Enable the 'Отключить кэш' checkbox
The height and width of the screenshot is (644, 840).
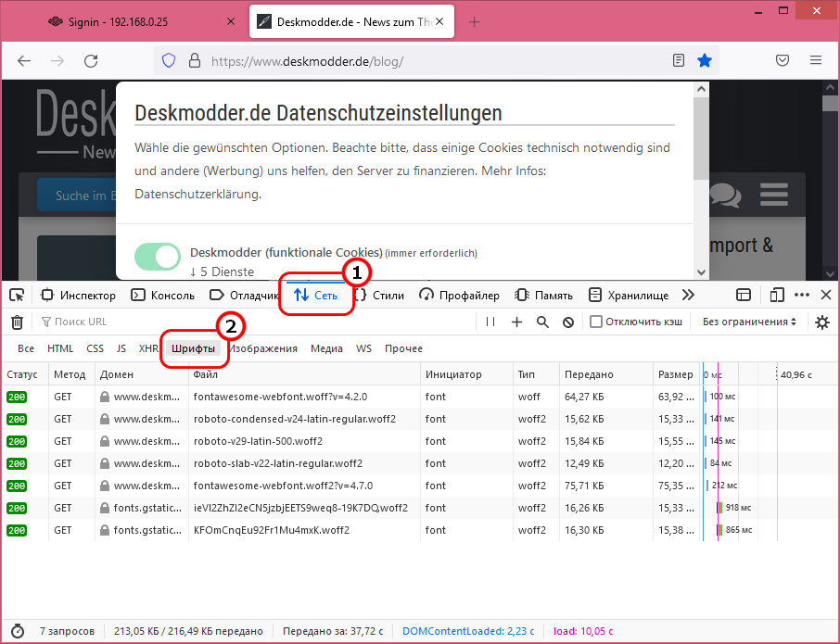point(596,322)
